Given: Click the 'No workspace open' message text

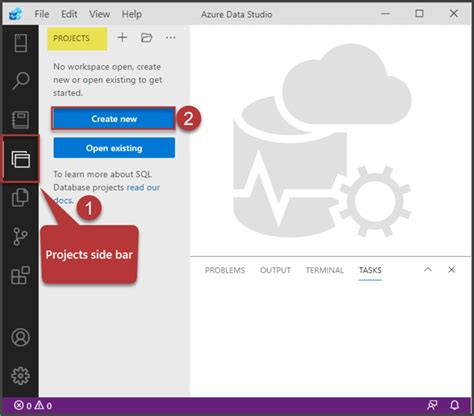Looking at the screenshot, I should click(x=108, y=80).
